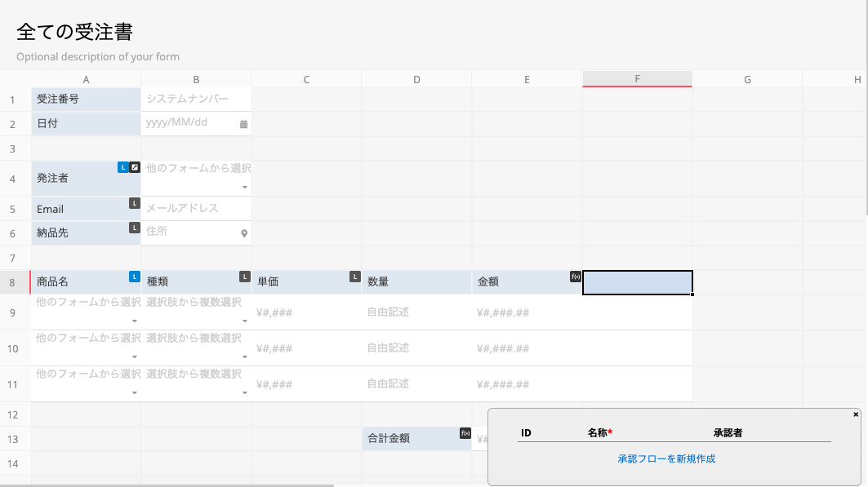Click the L badge on 単価 header
This screenshot has width=868, height=487.
pyautogui.click(x=355, y=277)
